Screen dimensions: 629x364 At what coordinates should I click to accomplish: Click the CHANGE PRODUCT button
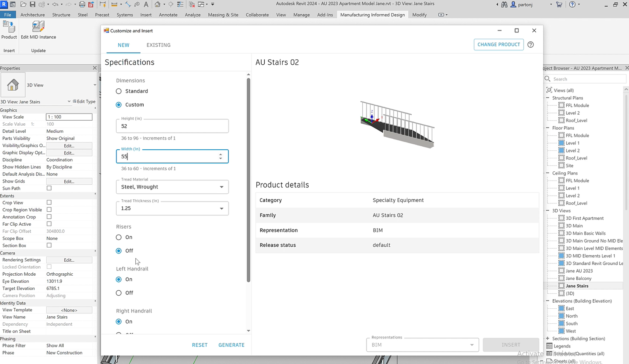499,44
